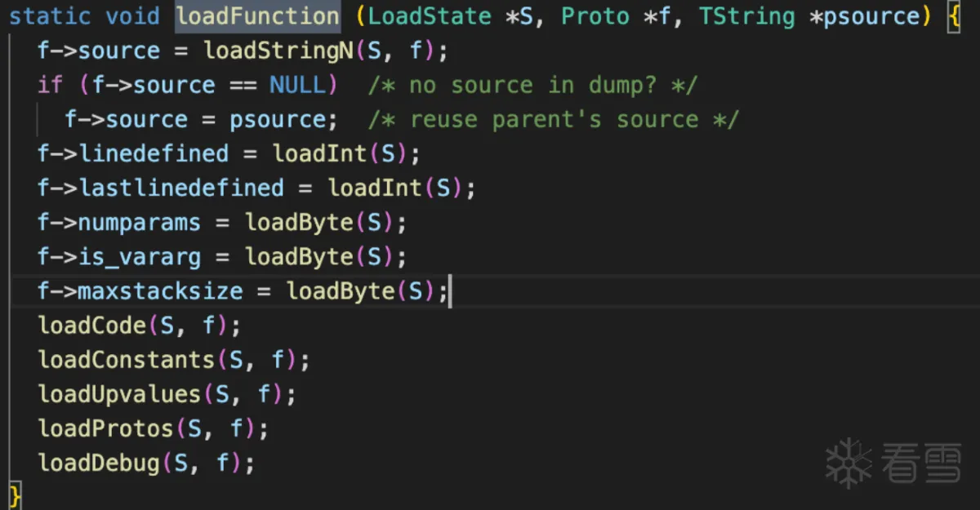This screenshot has height=510, width=980.
Task: Click the loadDebug function call
Action: coord(99,463)
